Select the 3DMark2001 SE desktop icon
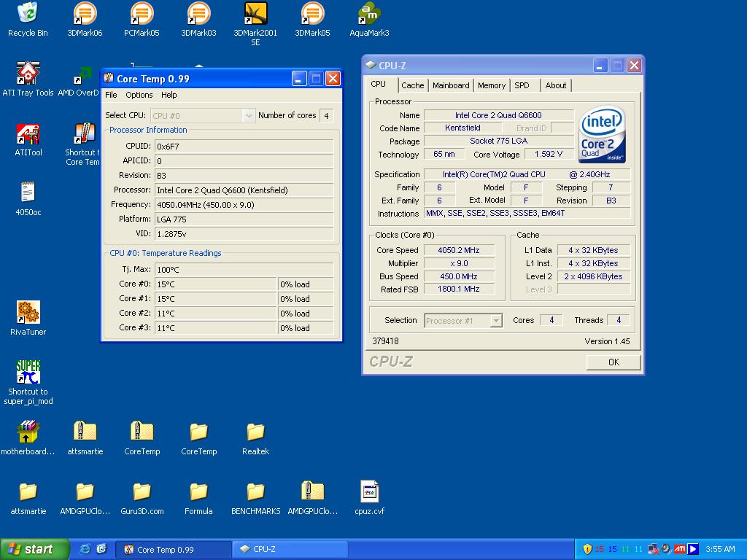Image resolution: width=747 pixels, height=560 pixels. point(255,24)
